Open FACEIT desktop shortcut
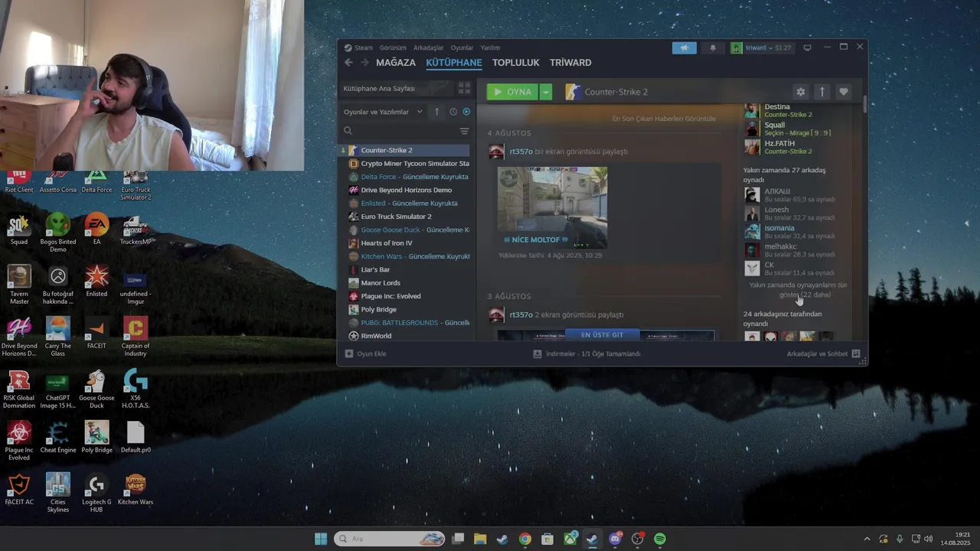The height and width of the screenshot is (551, 980). pos(96,333)
